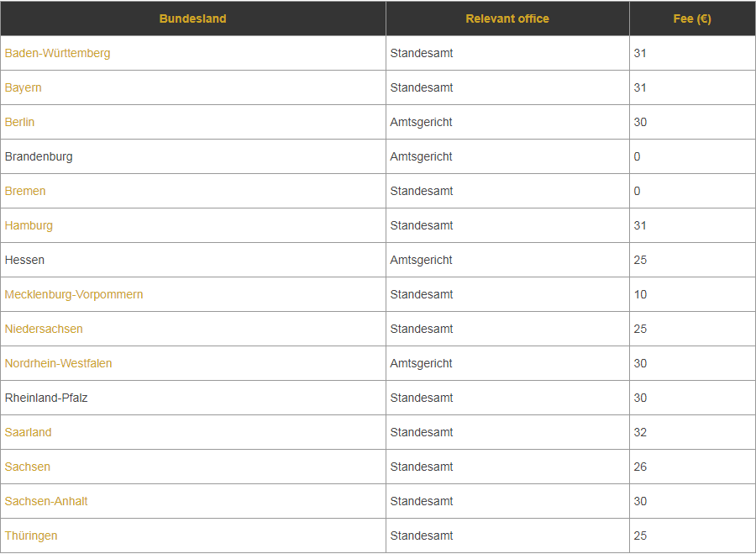Open the Bremen link
Image resolution: width=756 pixels, height=554 pixels.
tap(25, 191)
